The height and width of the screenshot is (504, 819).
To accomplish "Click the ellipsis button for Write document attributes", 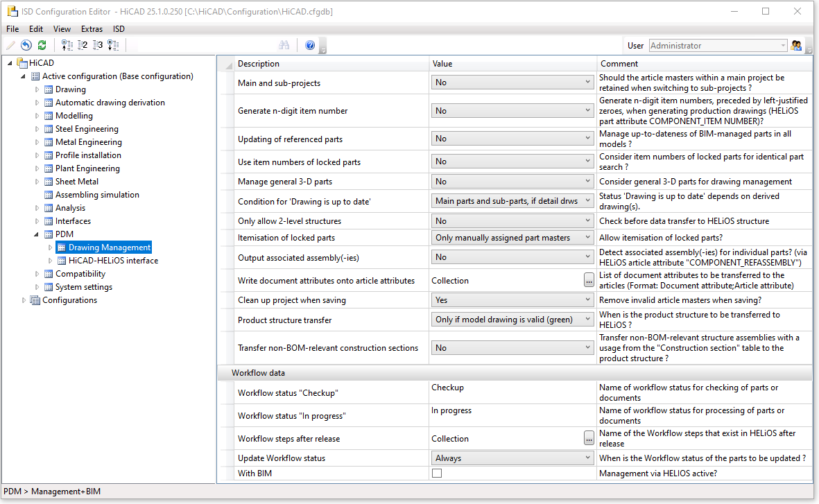I will (588, 281).
